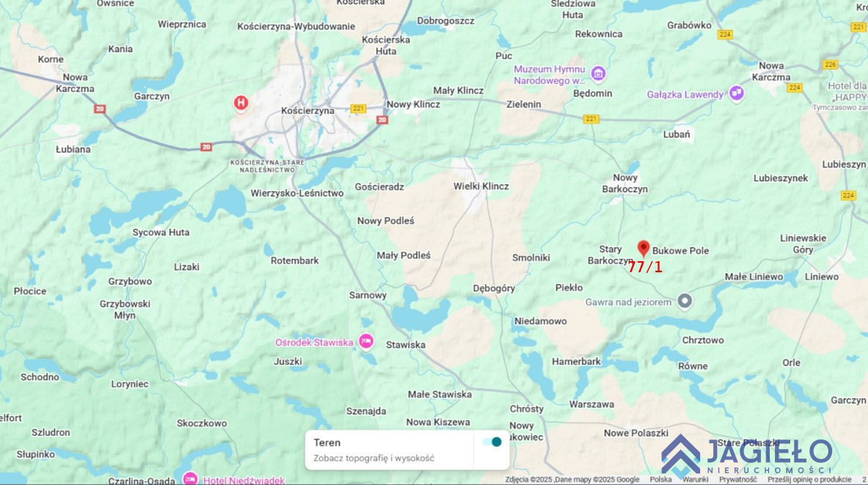Open the Muzeum Hymnu Narodowego museum icon
Viewport: 868px width, 485px height.
(598, 73)
